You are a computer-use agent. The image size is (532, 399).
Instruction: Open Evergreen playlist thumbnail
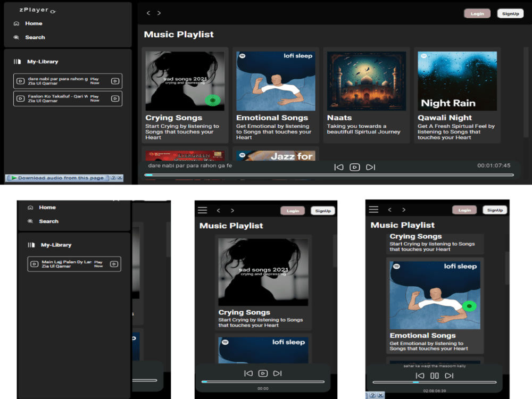click(185, 156)
